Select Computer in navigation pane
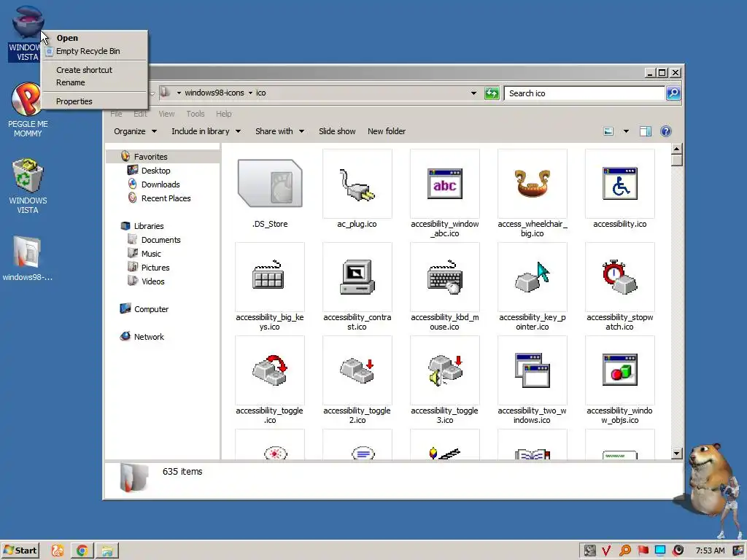Viewport: 747px width, 560px height. (151, 309)
